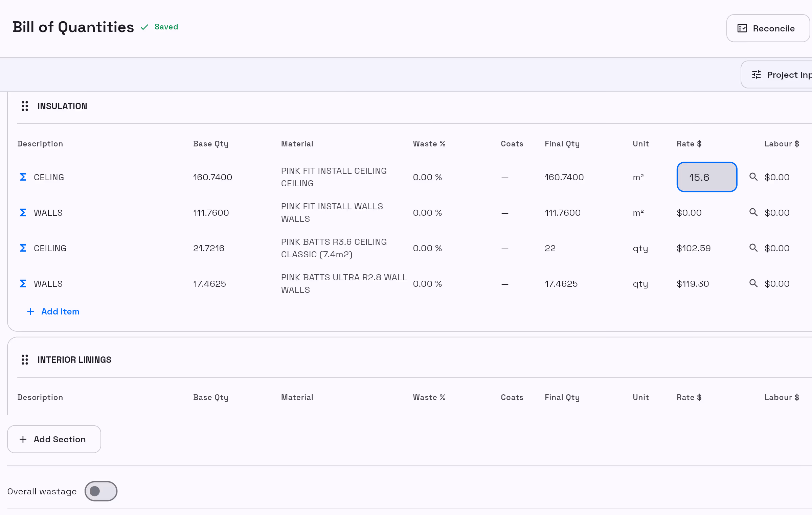Click the magnifier icon next to $119.30 rate
The image size is (812, 515).
753,283
